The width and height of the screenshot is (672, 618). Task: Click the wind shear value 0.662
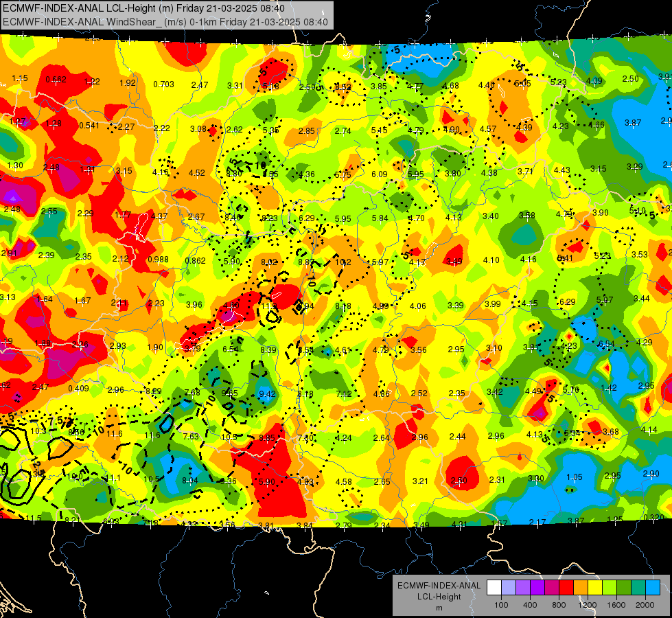(x=56, y=80)
